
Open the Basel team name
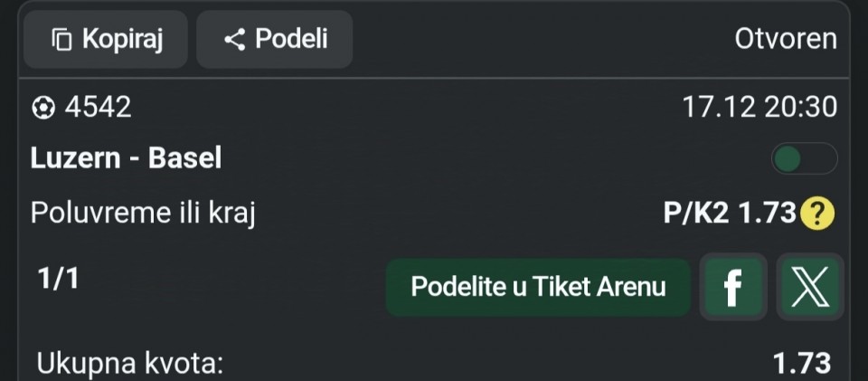[184, 159]
